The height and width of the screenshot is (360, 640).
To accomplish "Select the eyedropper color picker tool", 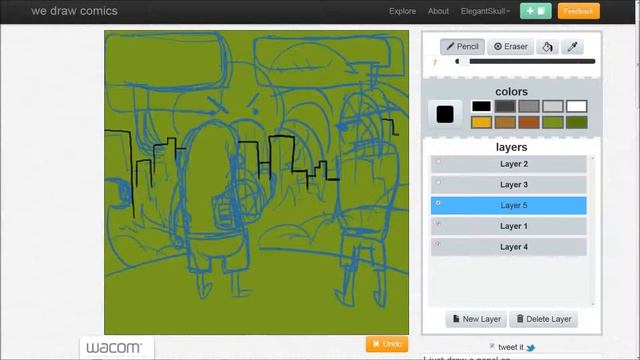I will [x=572, y=47].
